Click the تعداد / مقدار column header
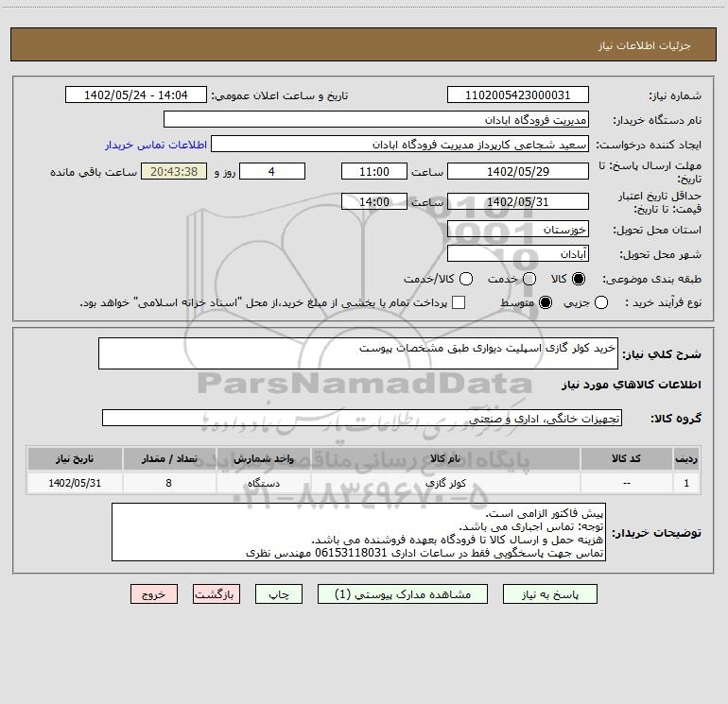 pos(169,458)
